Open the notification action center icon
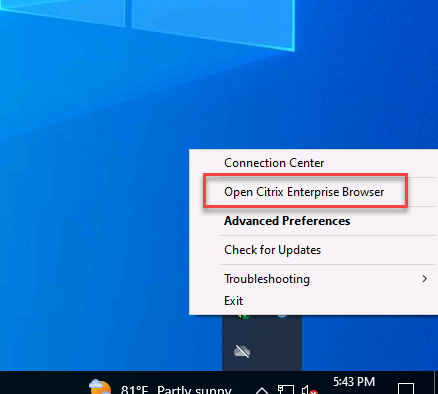438x394 pixels. coord(406,389)
